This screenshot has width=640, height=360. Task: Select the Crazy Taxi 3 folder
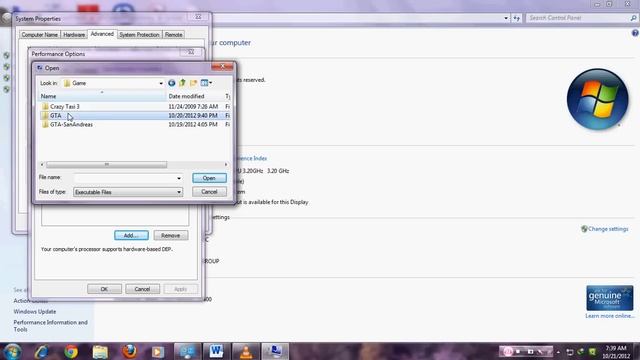click(64, 107)
